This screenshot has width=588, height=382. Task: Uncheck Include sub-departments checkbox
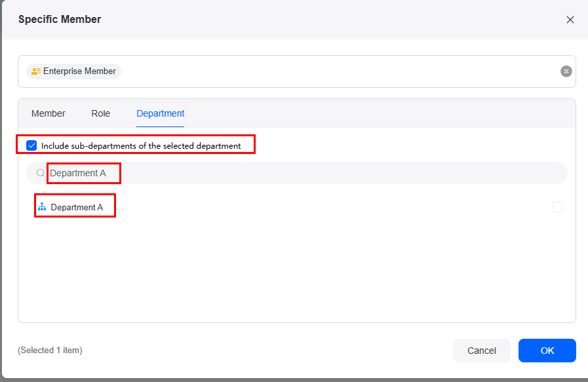click(x=31, y=145)
